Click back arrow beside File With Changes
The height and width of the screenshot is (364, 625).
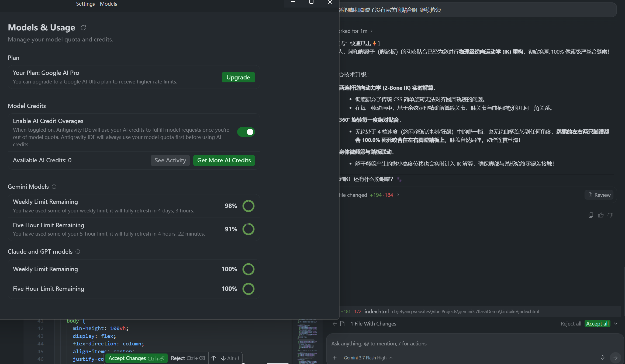pos(334,324)
